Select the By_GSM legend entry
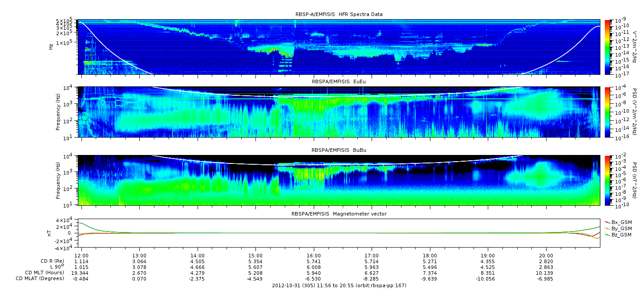Image resolution: width=644 pixels, height=293 pixels. (621, 228)
